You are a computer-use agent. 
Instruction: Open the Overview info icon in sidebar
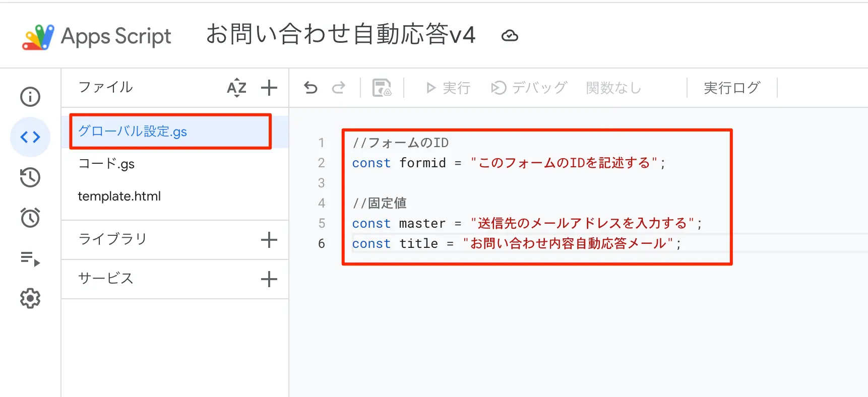point(30,97)
